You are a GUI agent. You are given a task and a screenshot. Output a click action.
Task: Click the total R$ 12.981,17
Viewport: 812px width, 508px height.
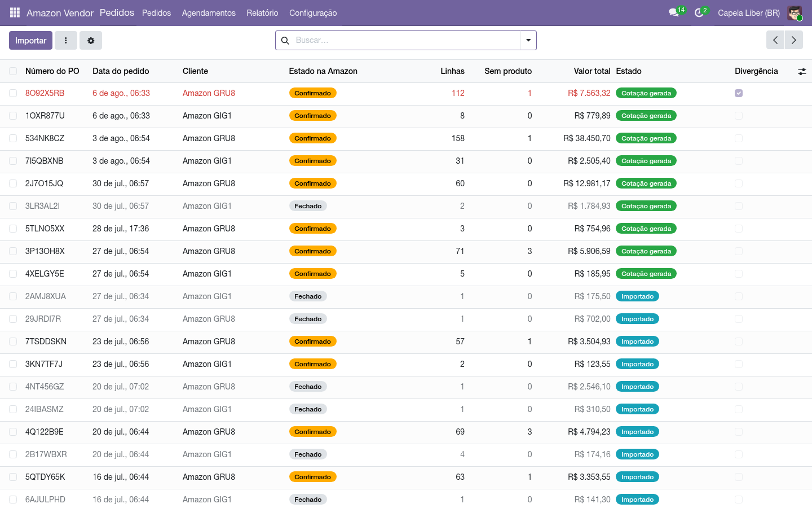point(587,183)
